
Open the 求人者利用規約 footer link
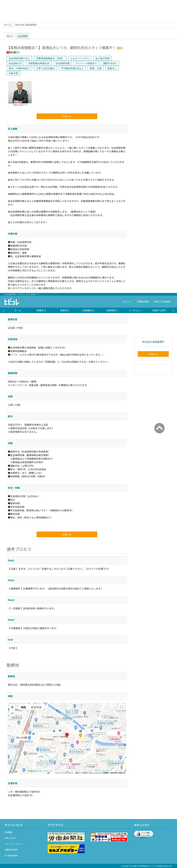(11, 856)
